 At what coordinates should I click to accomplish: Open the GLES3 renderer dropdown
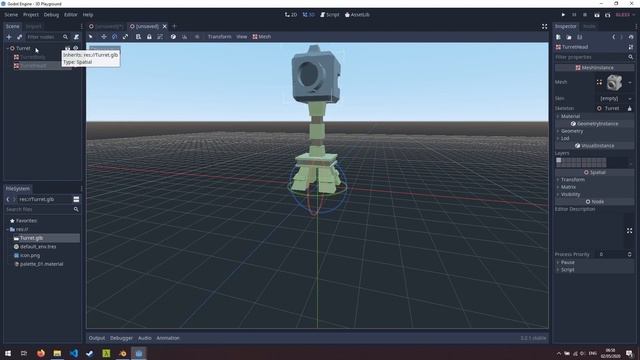(x=624, y=15)
